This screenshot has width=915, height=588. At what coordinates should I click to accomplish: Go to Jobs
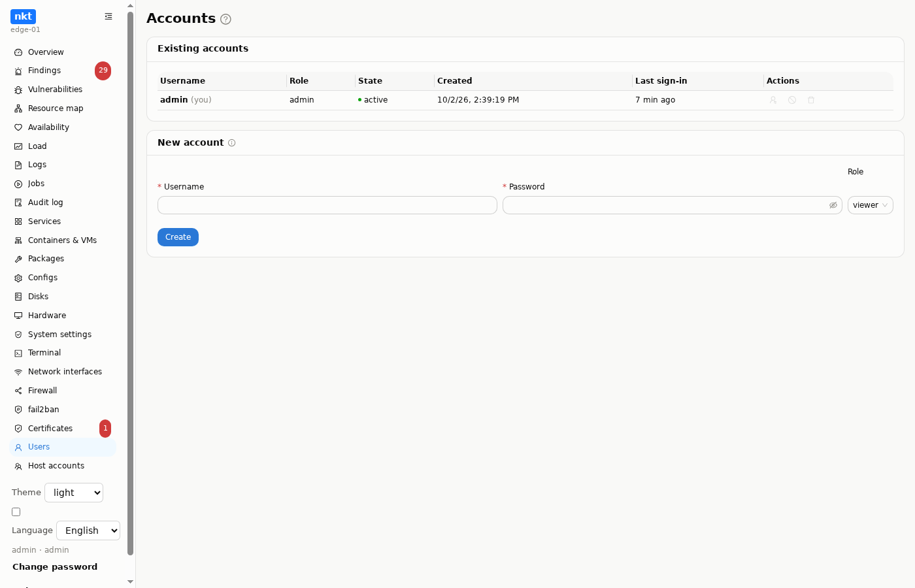click(x=63, y=184)
